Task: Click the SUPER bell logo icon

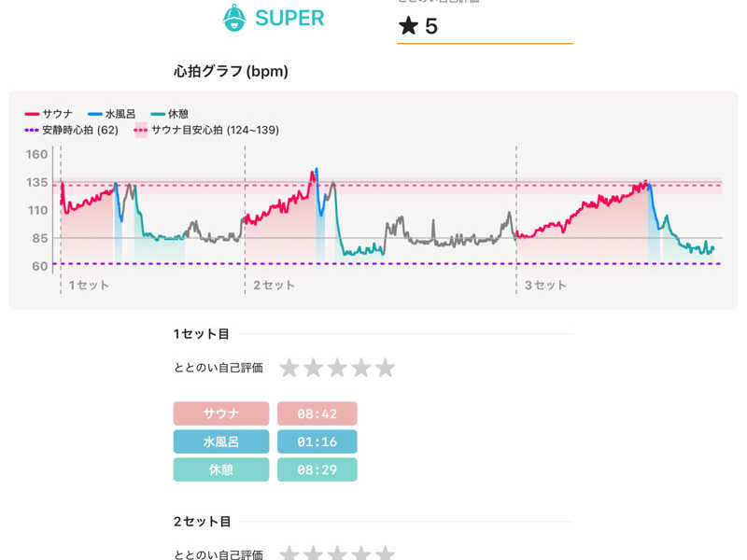Action: pyautogui.click(x=235, y=18)
